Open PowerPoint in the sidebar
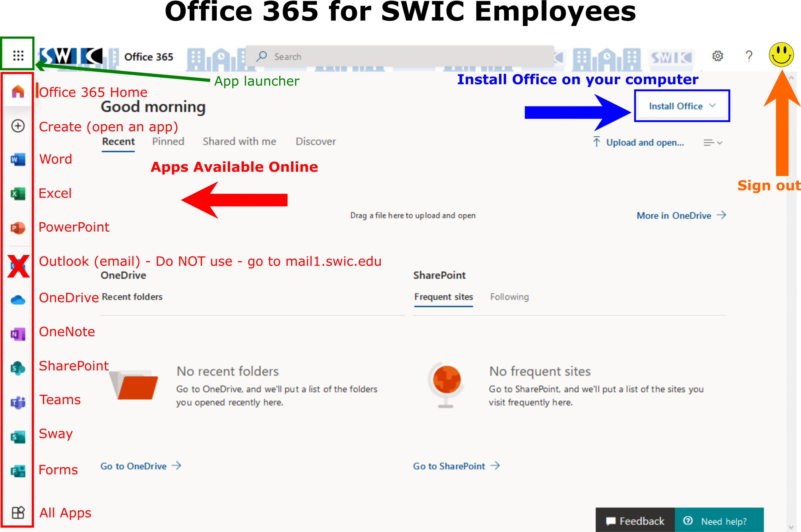This screenshot has width=801, height=532. [18, 228]
